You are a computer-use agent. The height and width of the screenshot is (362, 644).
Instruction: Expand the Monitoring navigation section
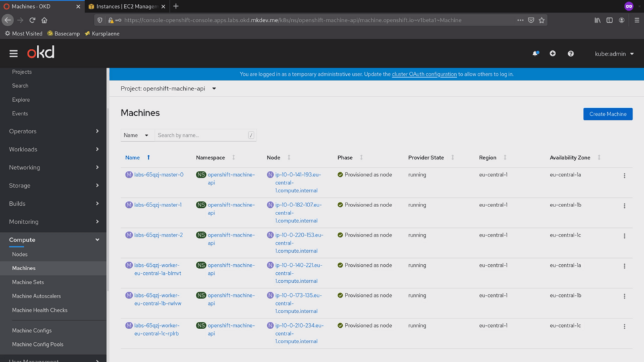coord(54,222)
